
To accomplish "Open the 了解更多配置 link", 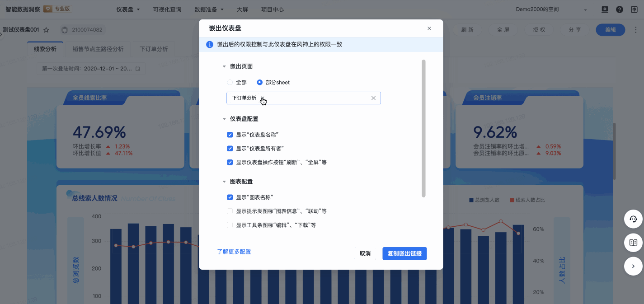I will 234,252.
